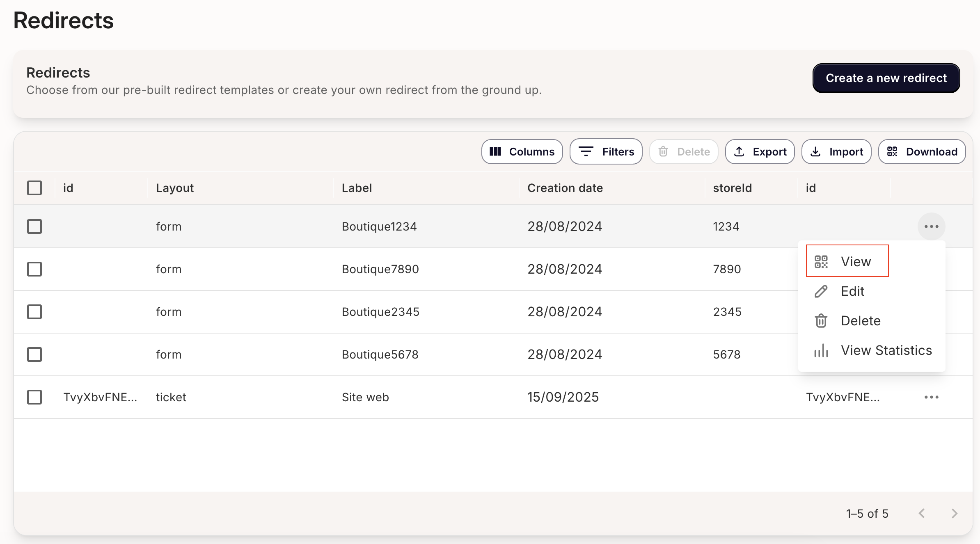Open the Filters icon

[x=586, y=151]
